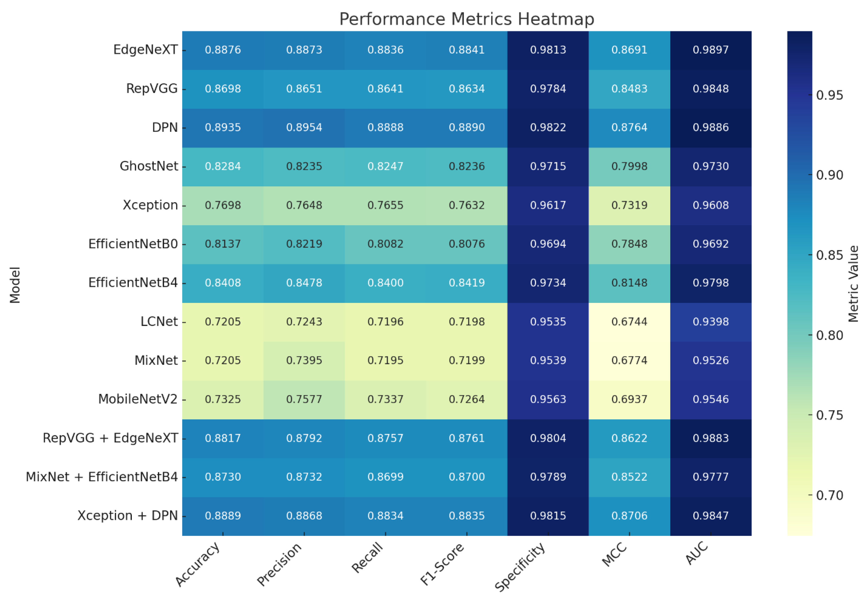
Task: Click the 0.95 tick on the colorbar
Action: click(x=829, y=96)
